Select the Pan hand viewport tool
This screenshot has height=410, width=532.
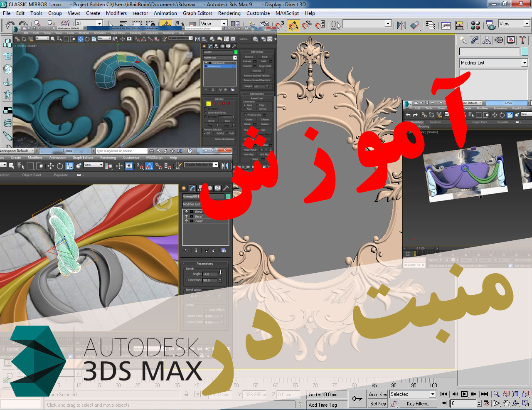pyautogui.click(x=506, y=403)
